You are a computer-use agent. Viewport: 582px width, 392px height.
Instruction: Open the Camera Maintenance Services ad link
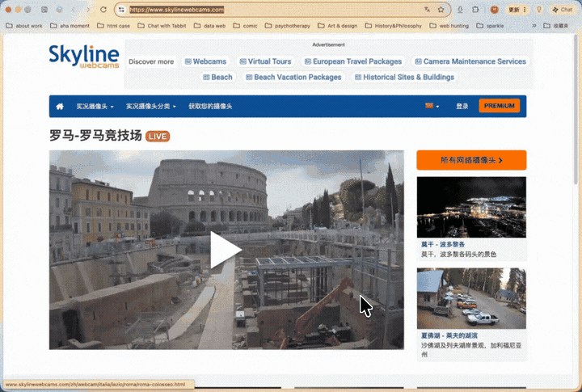[x=470, y=61]
